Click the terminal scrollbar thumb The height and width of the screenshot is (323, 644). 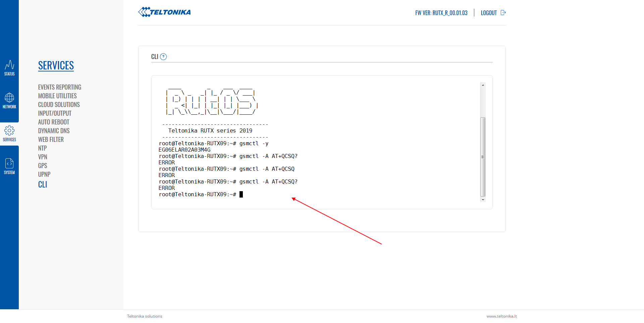(483, 157)
